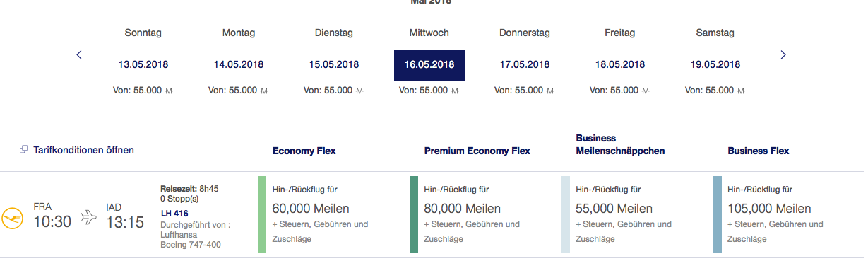The height and width of the screenshot is (261, 868).
Task: Select Freitag 18.05.2018 date
Action: [x=620, y=64]
